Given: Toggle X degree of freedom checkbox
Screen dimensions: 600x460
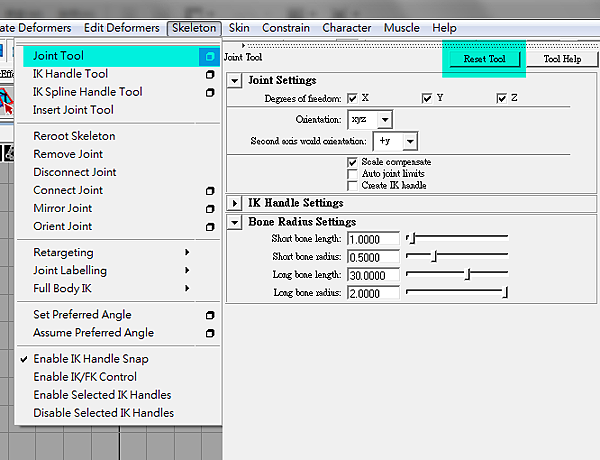Looking at the screenshot, I should tap(352, 98).
